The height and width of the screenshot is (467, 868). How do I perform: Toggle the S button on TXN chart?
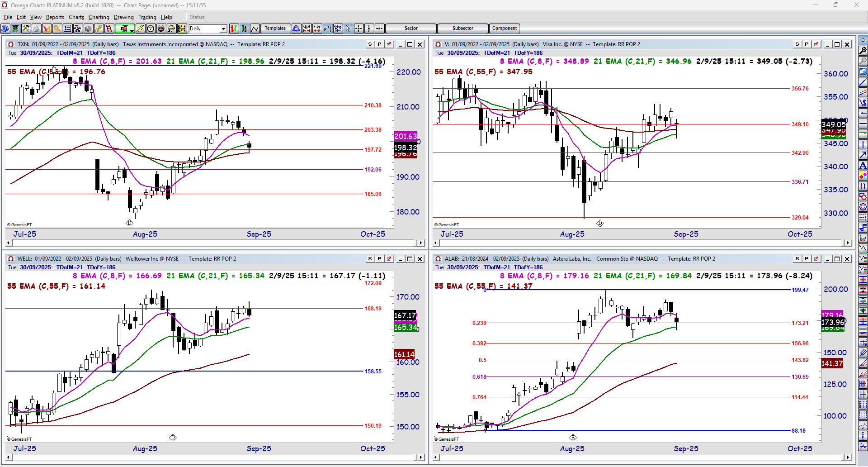point(370,44)
